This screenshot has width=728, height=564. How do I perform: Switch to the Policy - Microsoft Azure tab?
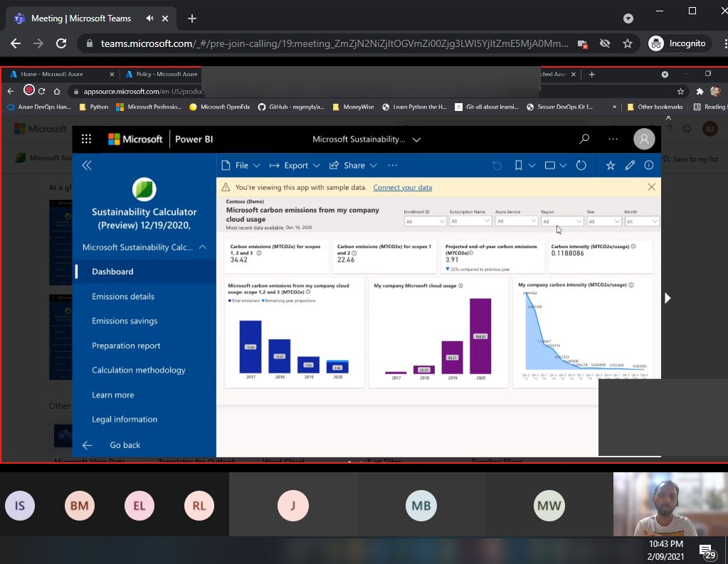(162, 74)
